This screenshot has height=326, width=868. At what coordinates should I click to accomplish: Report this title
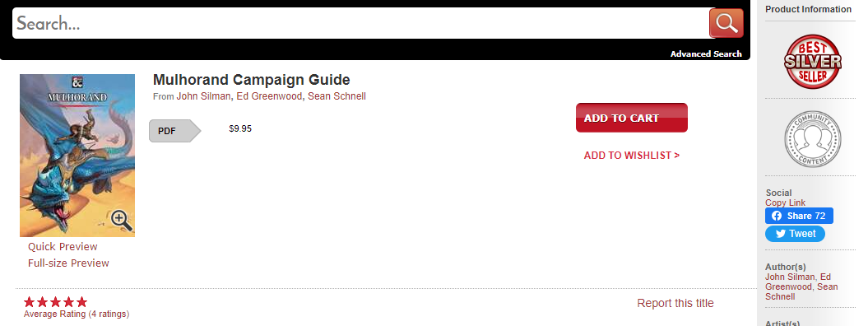pos(675,303)
